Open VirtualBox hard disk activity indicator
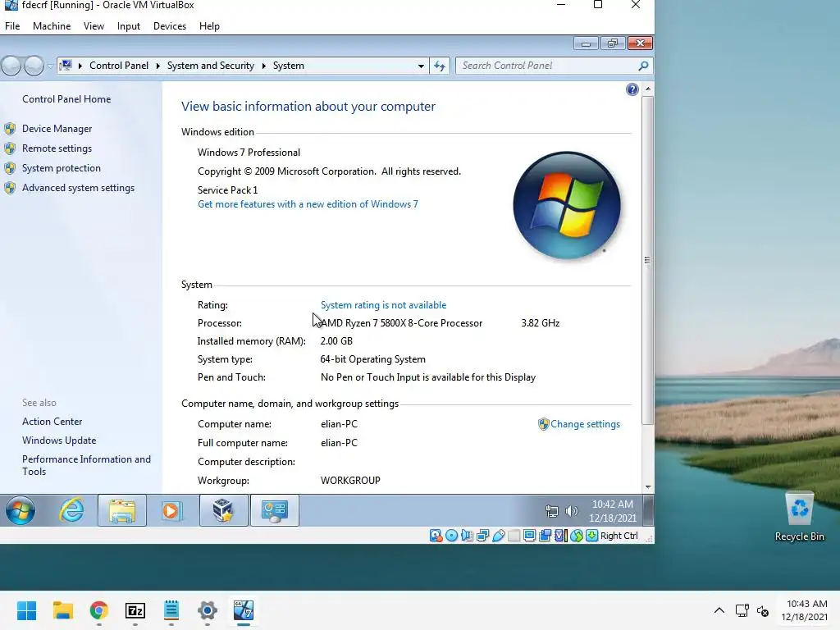 (436, 535)
